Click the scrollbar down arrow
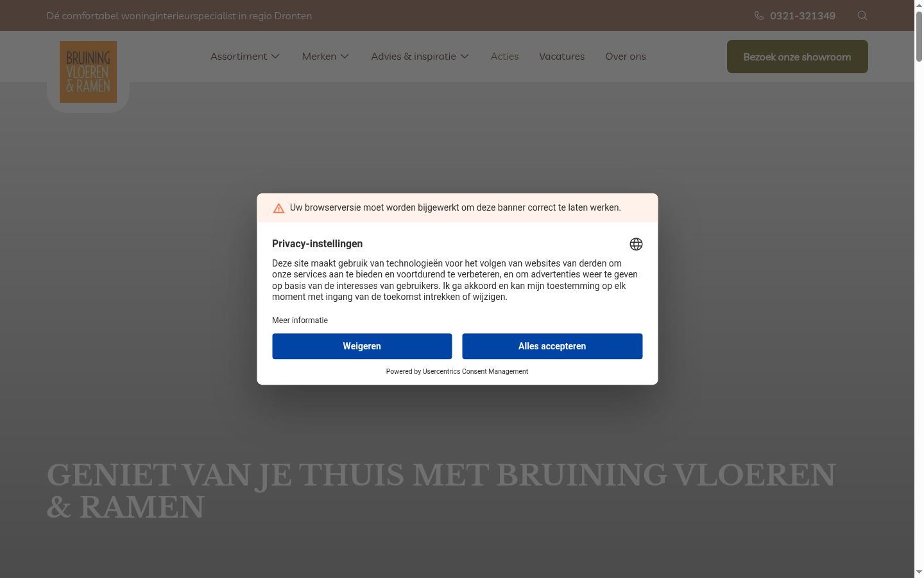 919,572
